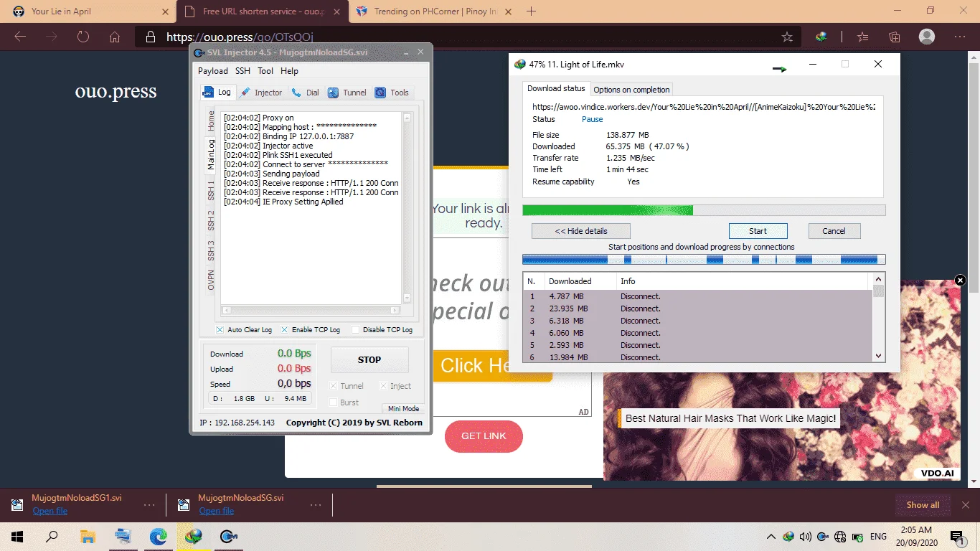Click Hide details in the IDM window

tap(581, 231)
